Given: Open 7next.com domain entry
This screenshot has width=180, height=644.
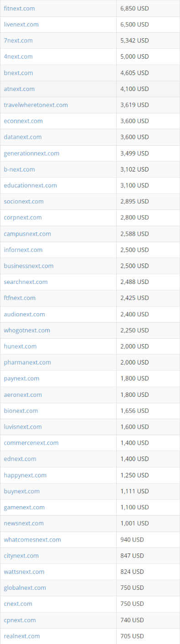Looking at the screenshot, I should [18, 41].
